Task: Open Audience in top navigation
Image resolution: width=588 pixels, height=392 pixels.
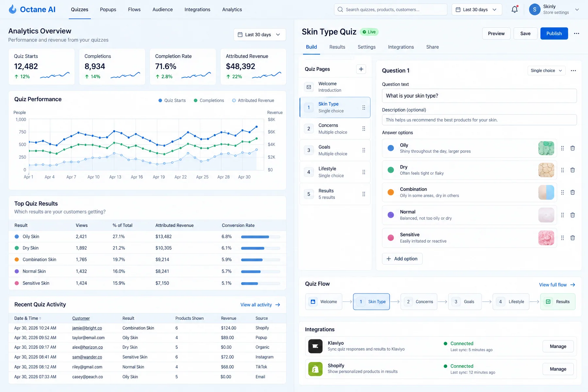Action: coord(162,9)
